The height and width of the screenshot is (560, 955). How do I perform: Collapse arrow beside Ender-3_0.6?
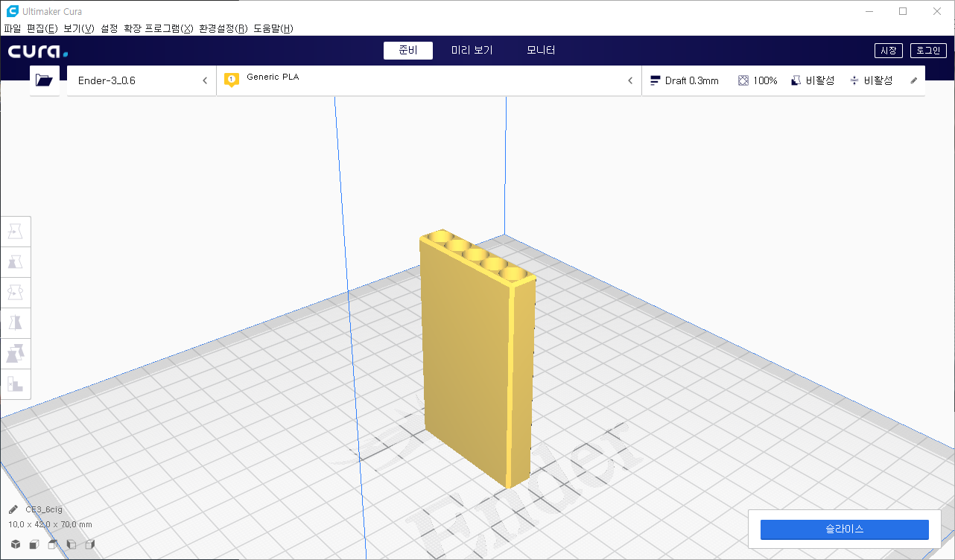point(205,80)
